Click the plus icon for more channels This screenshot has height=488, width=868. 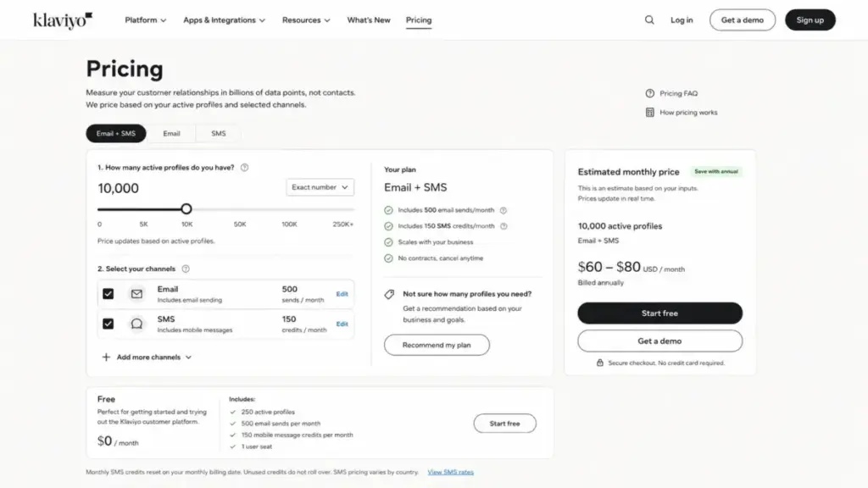(106, 358)
